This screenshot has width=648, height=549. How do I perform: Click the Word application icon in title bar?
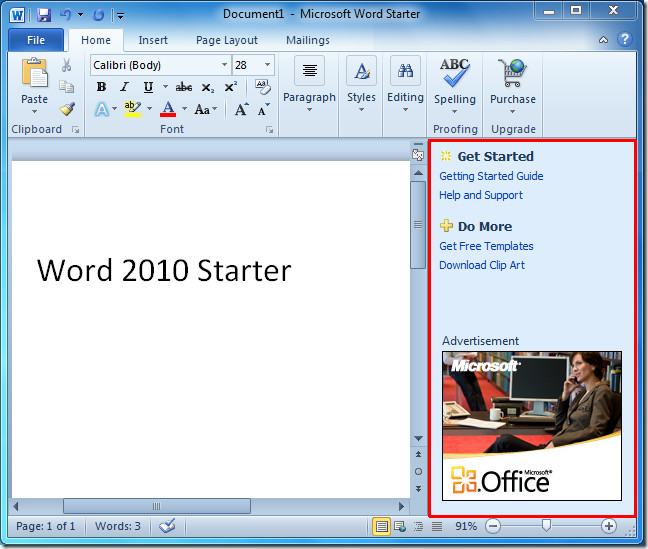[17, 15]
